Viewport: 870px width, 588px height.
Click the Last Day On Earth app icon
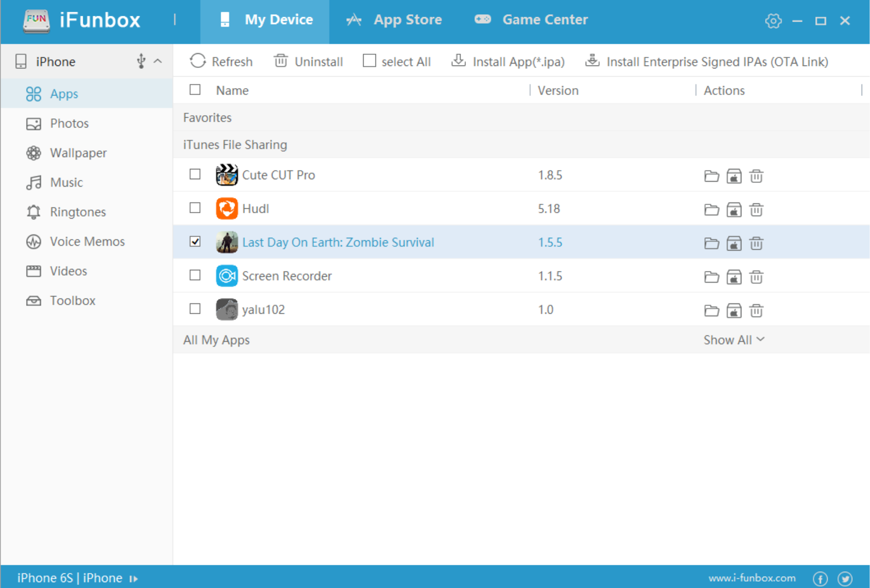(x=227, y=242)
